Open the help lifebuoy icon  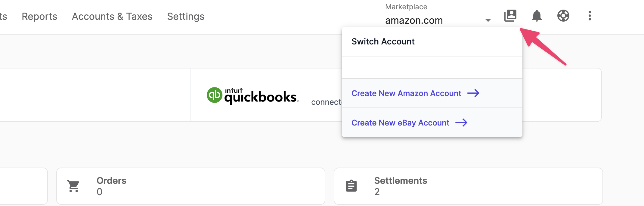563,16
